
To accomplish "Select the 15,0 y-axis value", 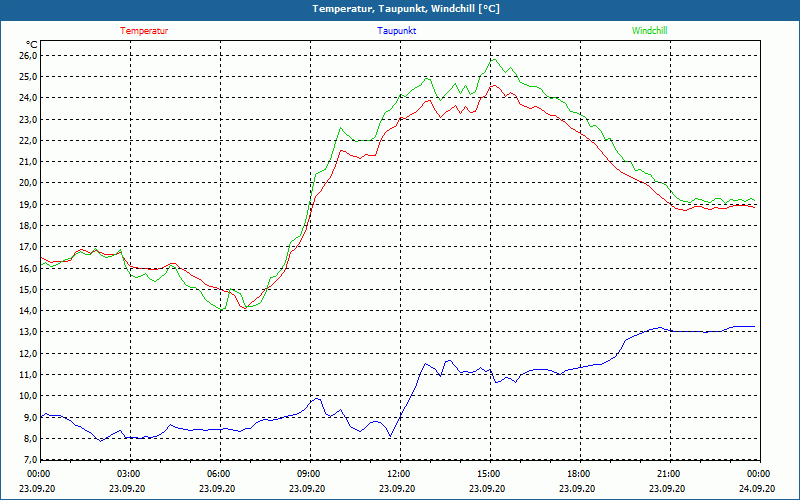I will pyautogui.click(x=28, y=289).
